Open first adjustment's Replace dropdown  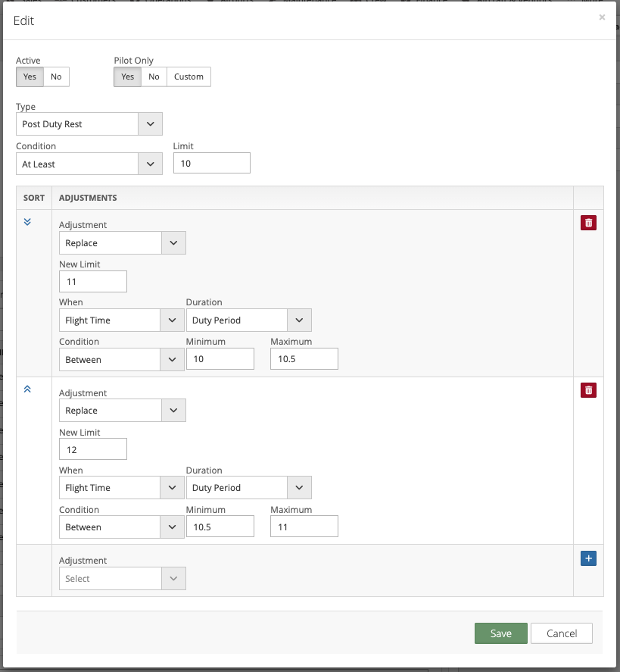pyautogui.click(x=122, y=243)
